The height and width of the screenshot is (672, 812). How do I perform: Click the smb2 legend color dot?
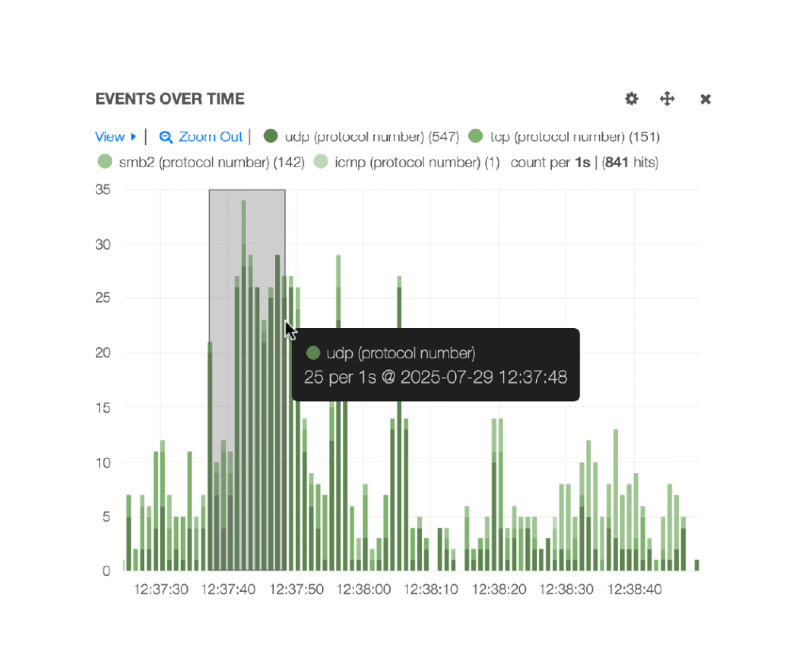104,162
